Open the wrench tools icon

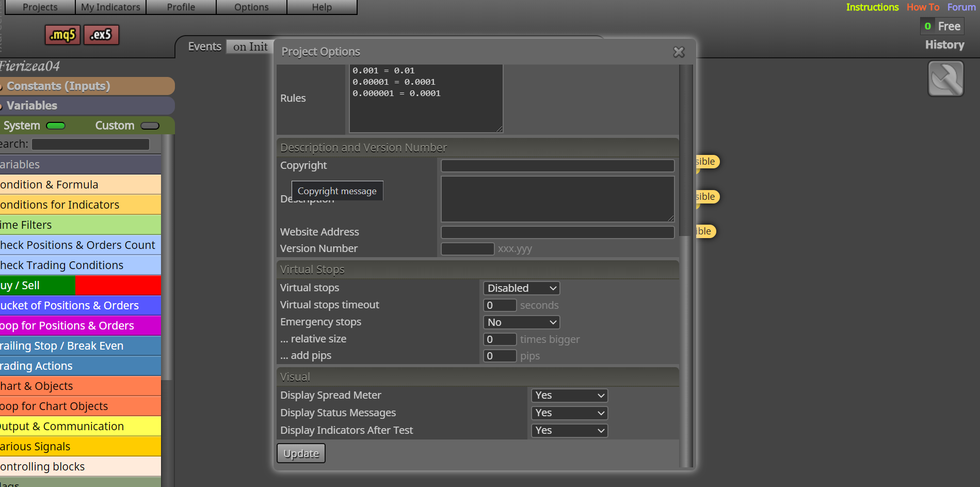click(945, 78)
